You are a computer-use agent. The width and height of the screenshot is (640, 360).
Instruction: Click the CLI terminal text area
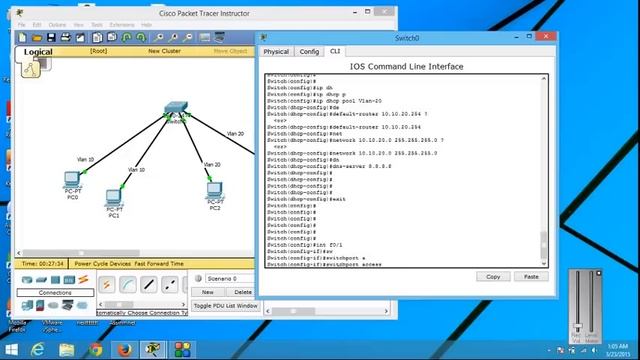403,171
